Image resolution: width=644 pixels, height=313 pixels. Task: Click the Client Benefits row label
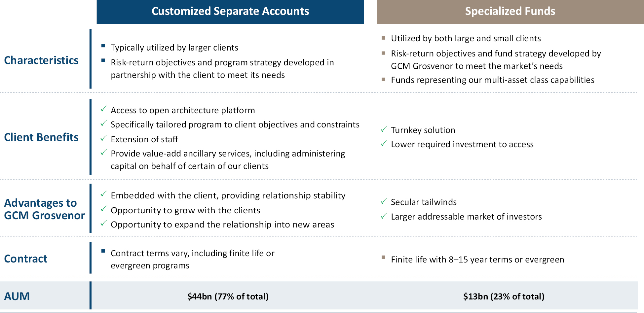(41, 137)
